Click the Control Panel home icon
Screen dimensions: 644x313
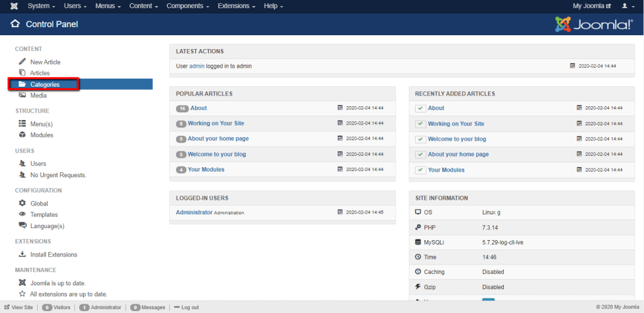pyautogui.click(x=15, y=24)
